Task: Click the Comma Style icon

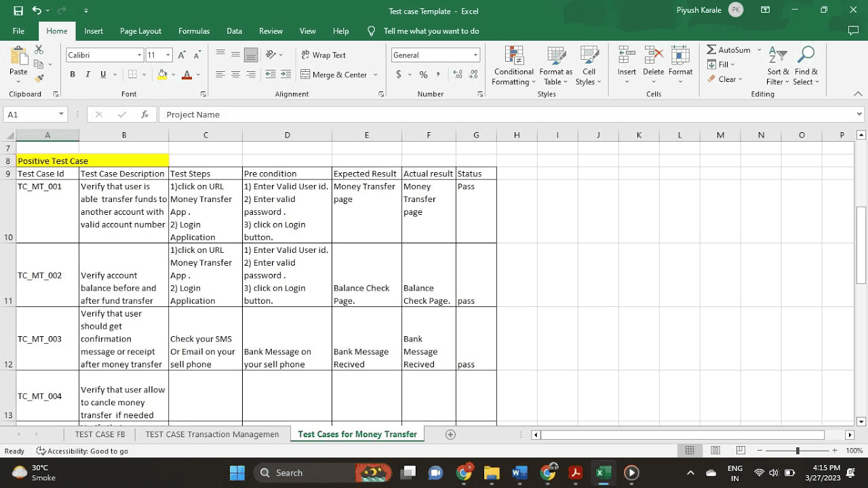Action: pyautogui.click(x=438, y=75)
